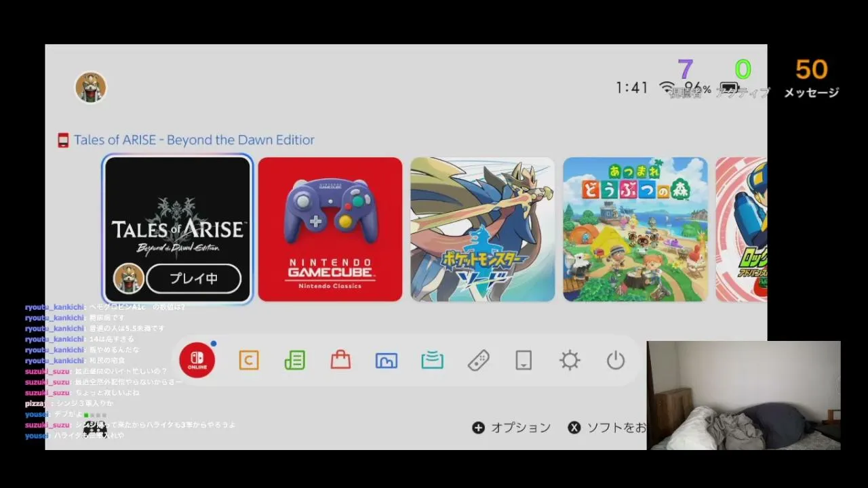Click the plus button icon for オプション
This screenshot has width=868, height=488.
478,428
